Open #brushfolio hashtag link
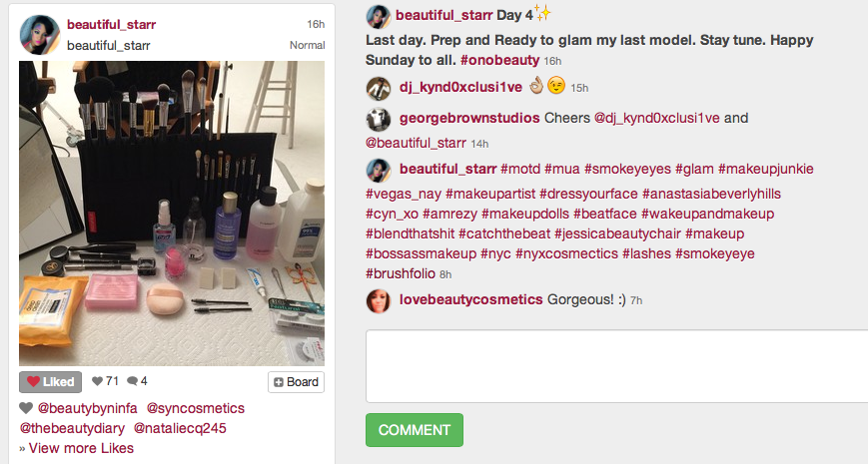The image size is (868, 464). [x=401, y=273]
